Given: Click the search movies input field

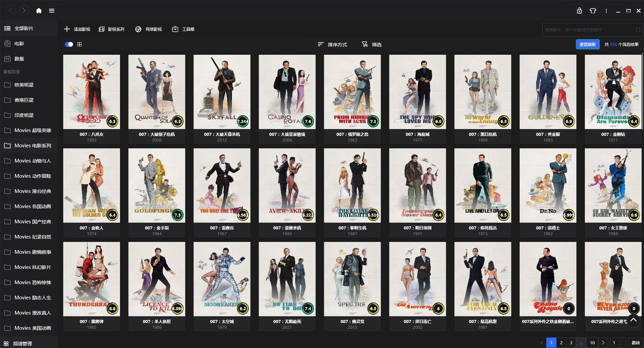Looking at the screenshot, I should pyautogui.click(x=588, y=30).
